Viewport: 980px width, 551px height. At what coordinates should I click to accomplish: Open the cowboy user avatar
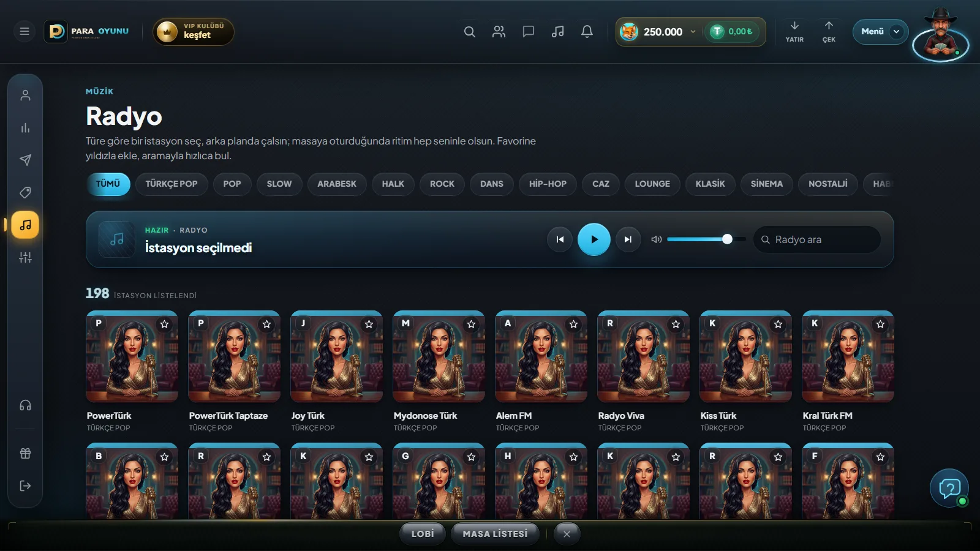pyautogui.click(x=941, y=35)
